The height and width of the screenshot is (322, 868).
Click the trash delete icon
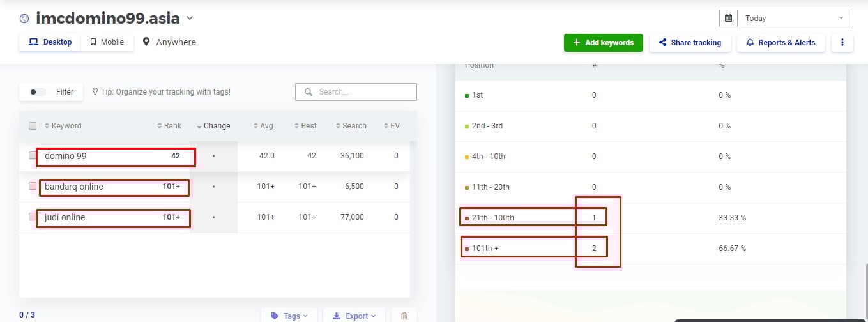coord(404,316)
